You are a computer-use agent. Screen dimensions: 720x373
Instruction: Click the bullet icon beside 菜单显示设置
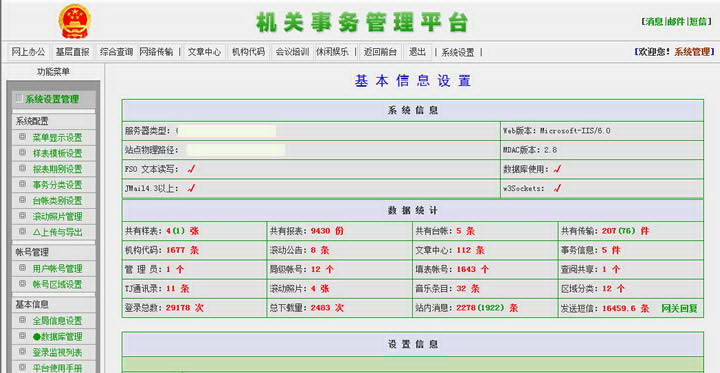pyautogui.click(x=22, y=137)
